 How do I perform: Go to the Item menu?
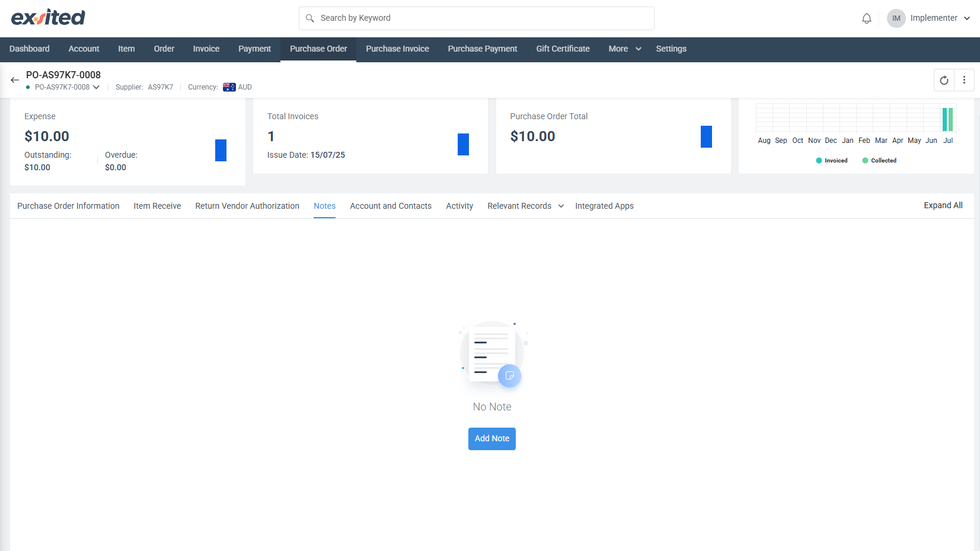[126, 49]
